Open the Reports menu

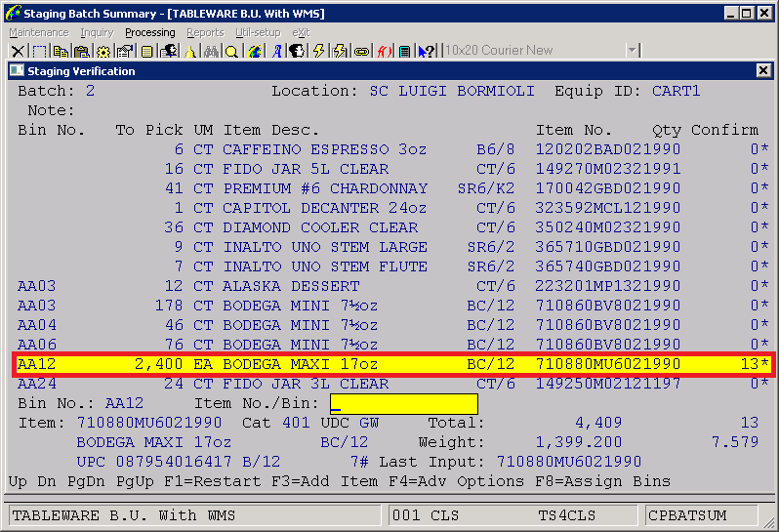point(205,33)
